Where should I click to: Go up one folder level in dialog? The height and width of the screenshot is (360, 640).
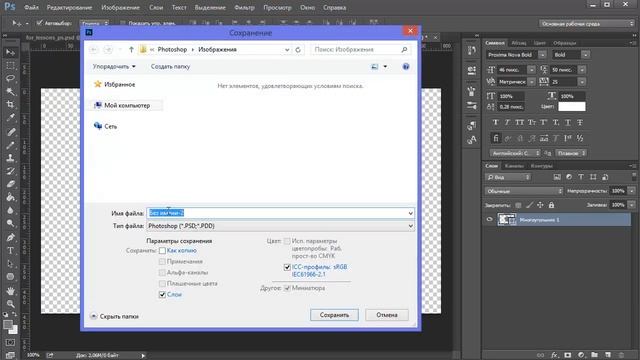[131, 49]
